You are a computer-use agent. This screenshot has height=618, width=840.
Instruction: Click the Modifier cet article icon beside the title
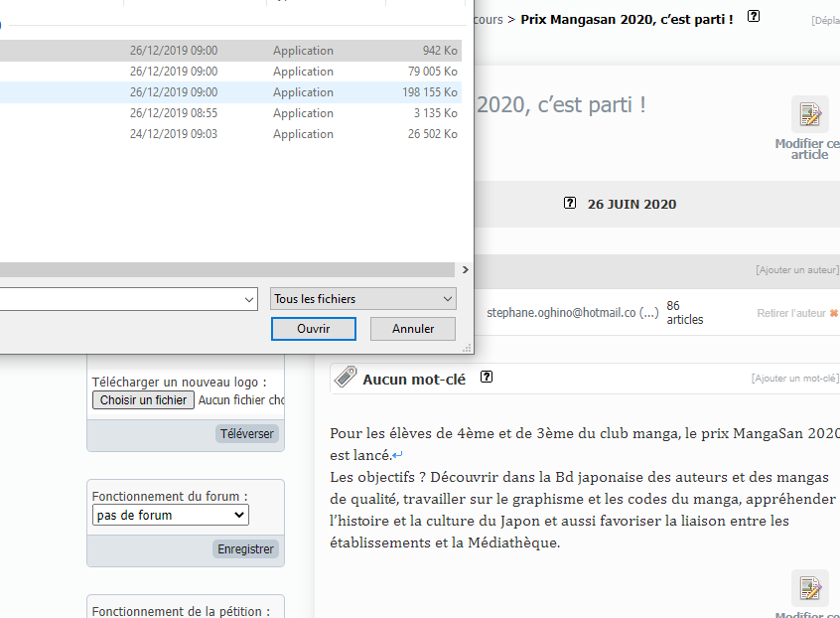point(809,115)
